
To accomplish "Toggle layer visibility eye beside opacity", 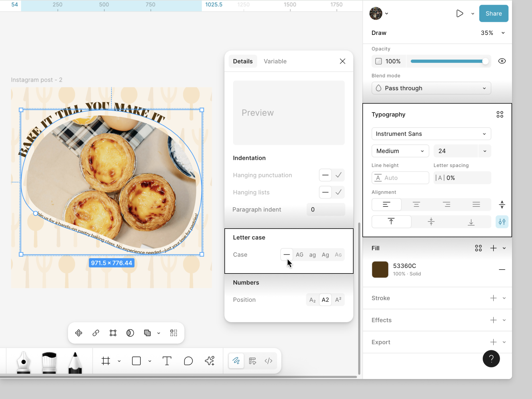I will tap(502, 61).
